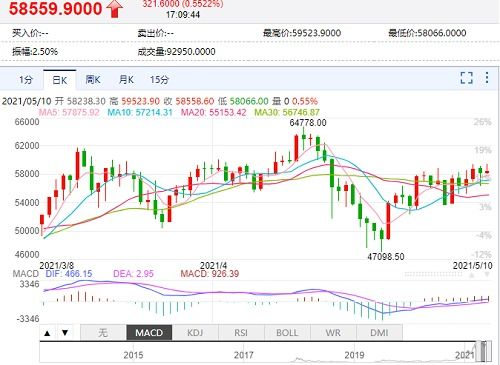This screenshot has height=365, width=500.
Task: Select the MACD indicator
Action: point(149,333)
